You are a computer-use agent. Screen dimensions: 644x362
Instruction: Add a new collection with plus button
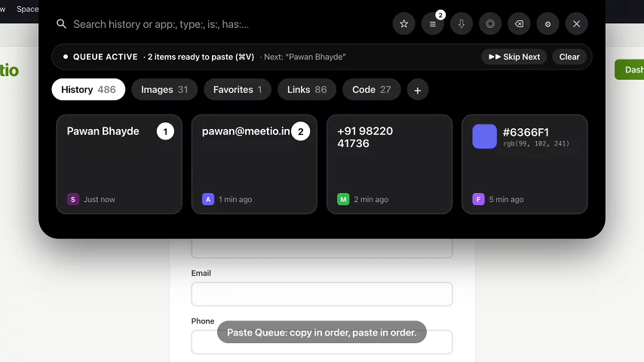coord(418,90)
